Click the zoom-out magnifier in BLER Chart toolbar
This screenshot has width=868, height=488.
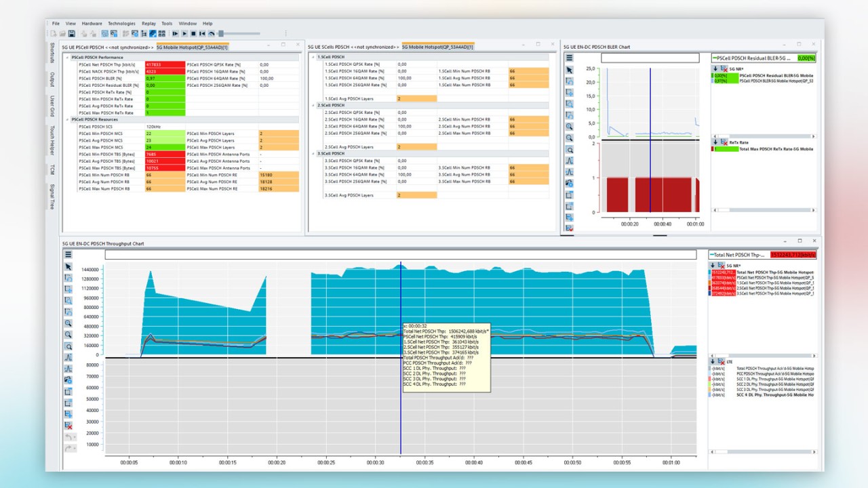(570, 138)
